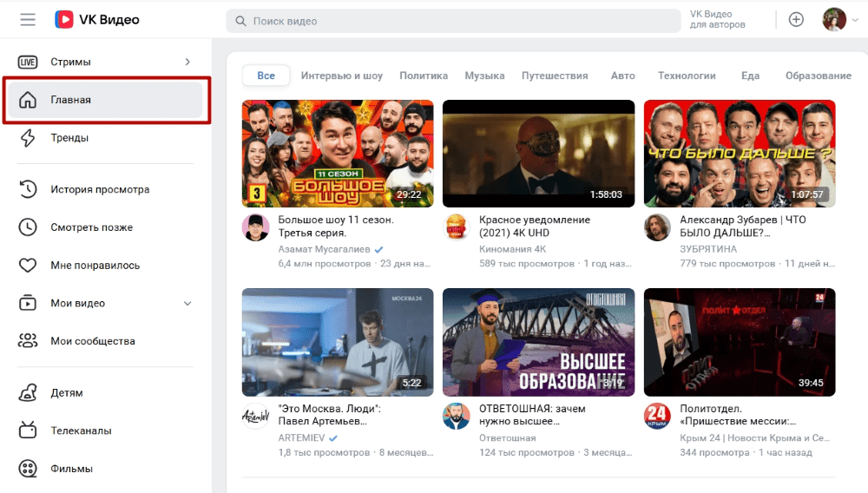The image size is (868, 493).
Task: Open VK Видео для авторов link
Action: [x=717, y=19]
